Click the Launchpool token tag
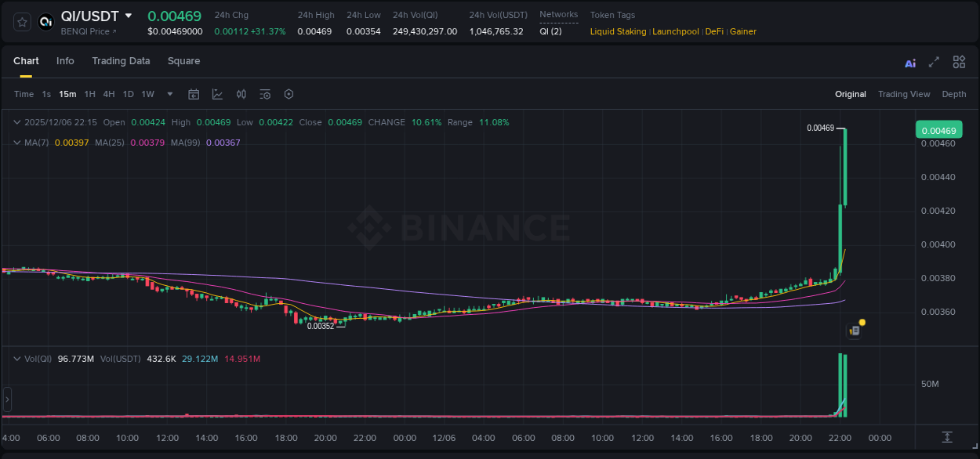980x459 pixels. (x=676, y=31)
